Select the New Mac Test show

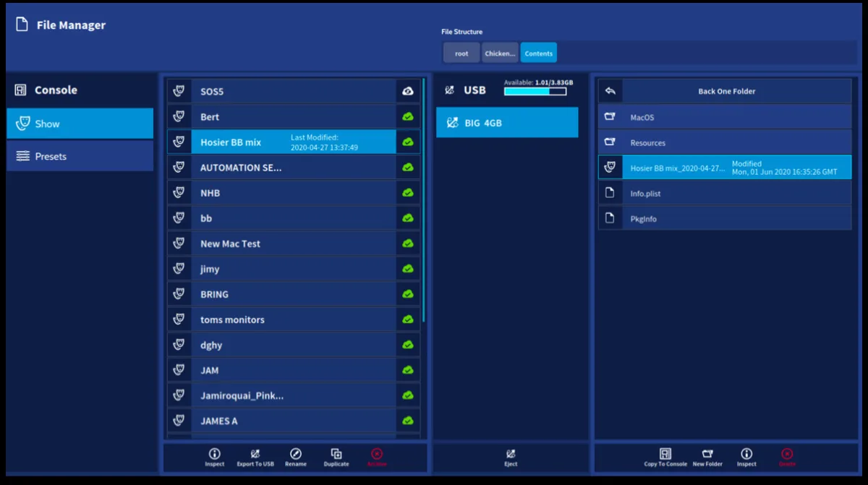pyautogui.click(x=294, y=243)
